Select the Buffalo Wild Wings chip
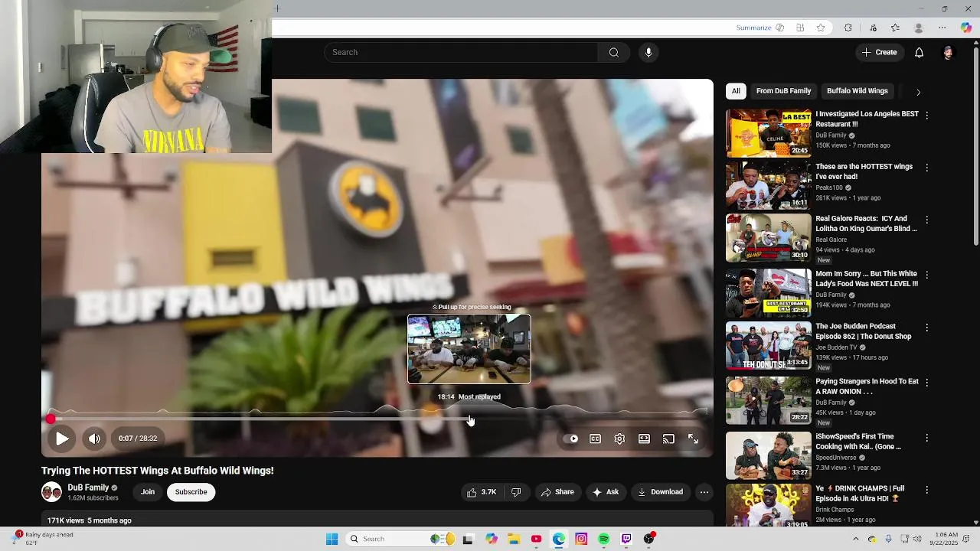This screenshot has width=980, height=551. [857, 91]
